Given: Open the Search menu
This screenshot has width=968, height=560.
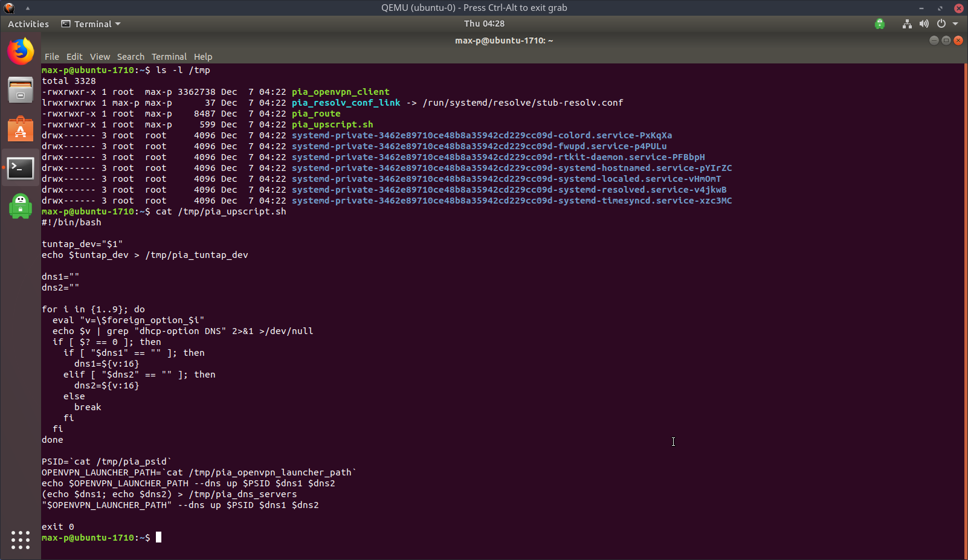Looking at the screenshot, I should tap(131, 57).
